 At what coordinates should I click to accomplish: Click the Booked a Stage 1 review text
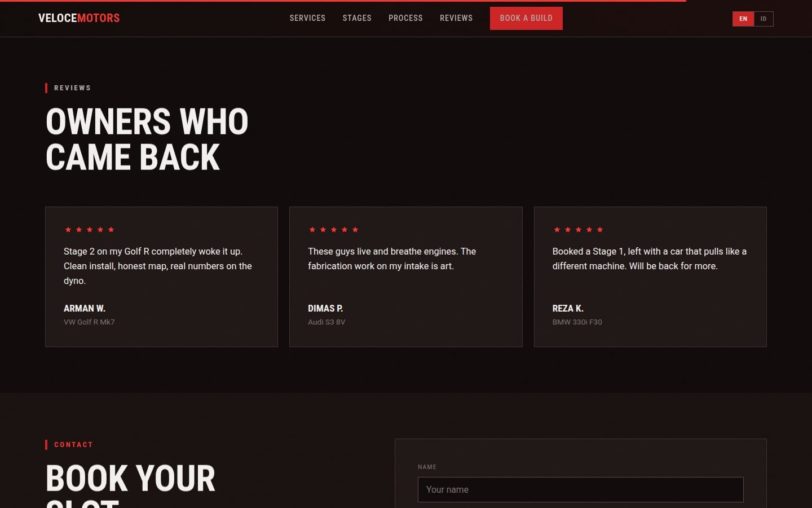click(x=649, y=259)
